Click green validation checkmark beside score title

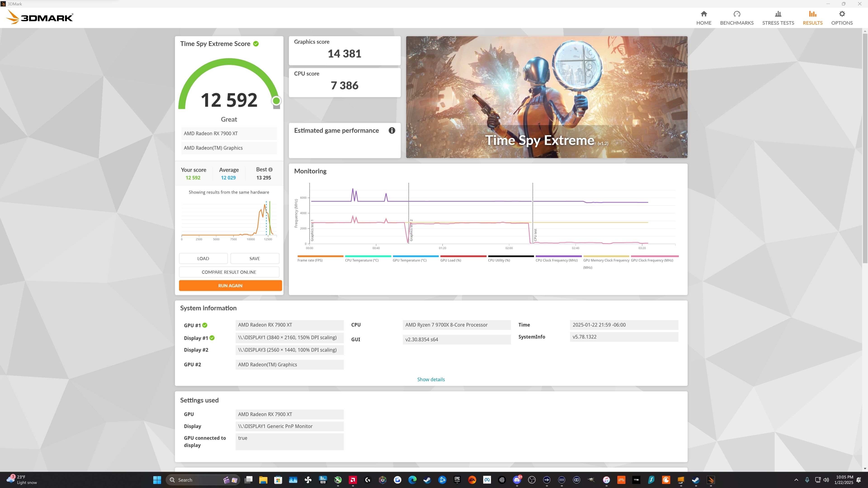pos(256,44)
